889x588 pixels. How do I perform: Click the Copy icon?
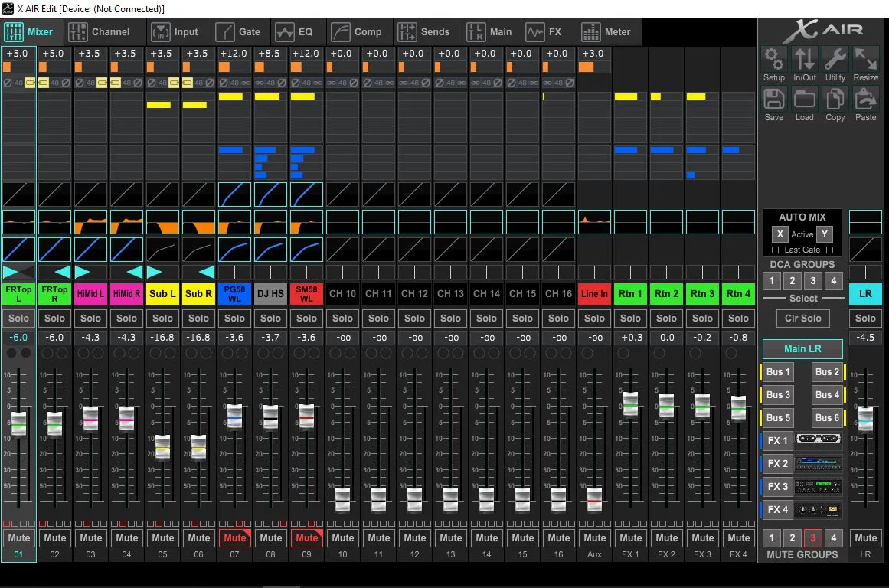835,100
